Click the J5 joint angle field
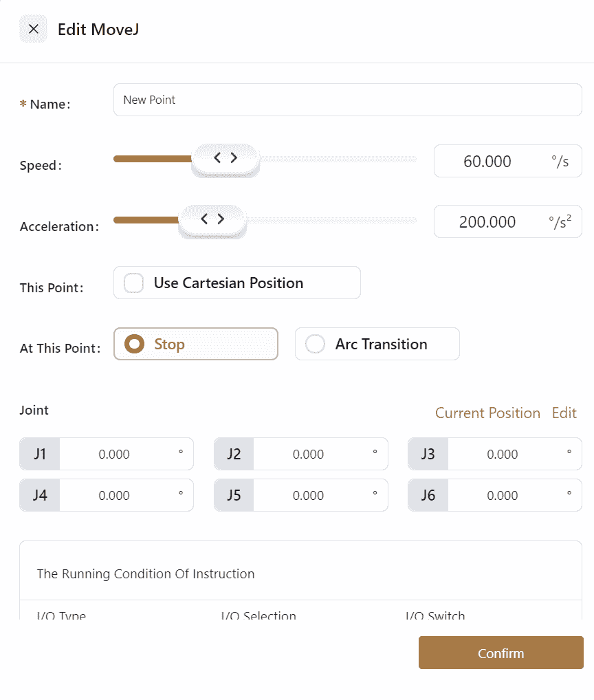 click(x=309, y=495)
